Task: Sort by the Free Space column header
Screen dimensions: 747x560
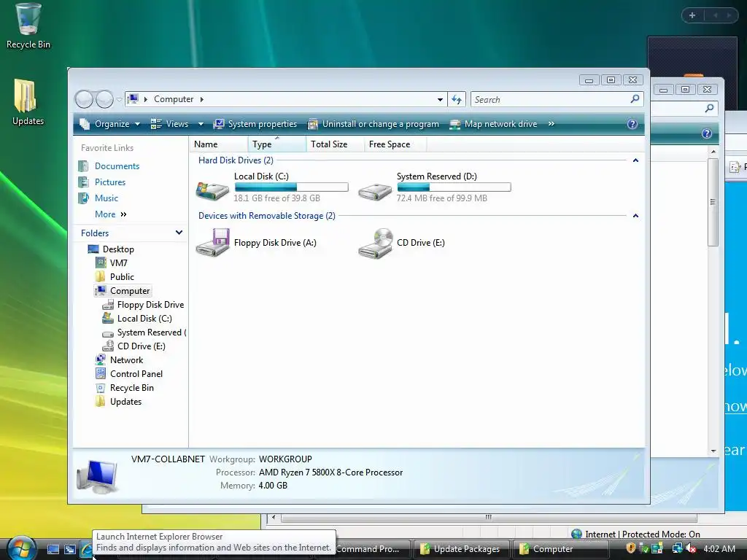Action: pyautogui.click(x=395, y=144)
